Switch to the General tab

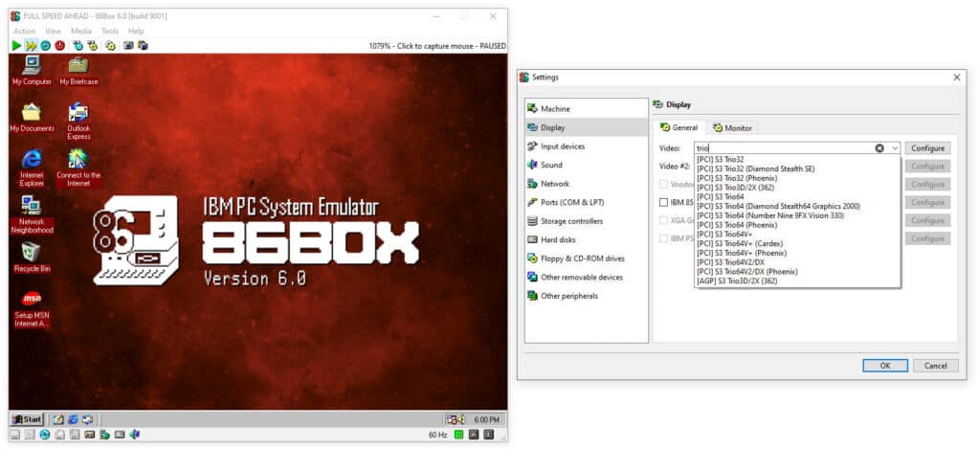679,127
